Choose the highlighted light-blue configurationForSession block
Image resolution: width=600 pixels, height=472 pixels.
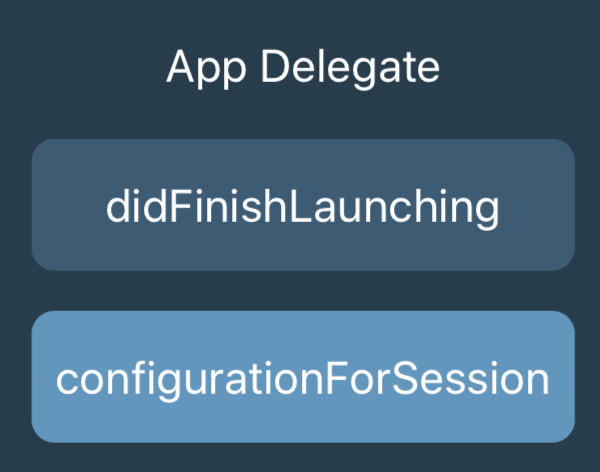303,377
